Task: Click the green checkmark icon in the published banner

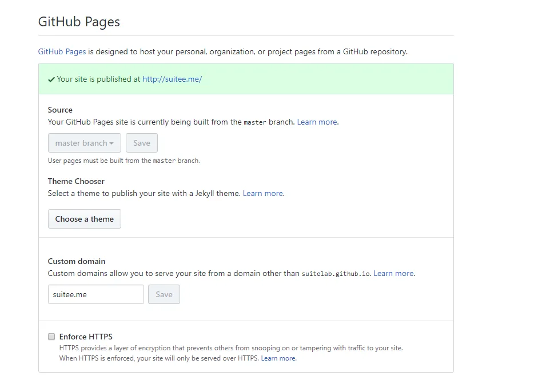Action: (51, 79)
